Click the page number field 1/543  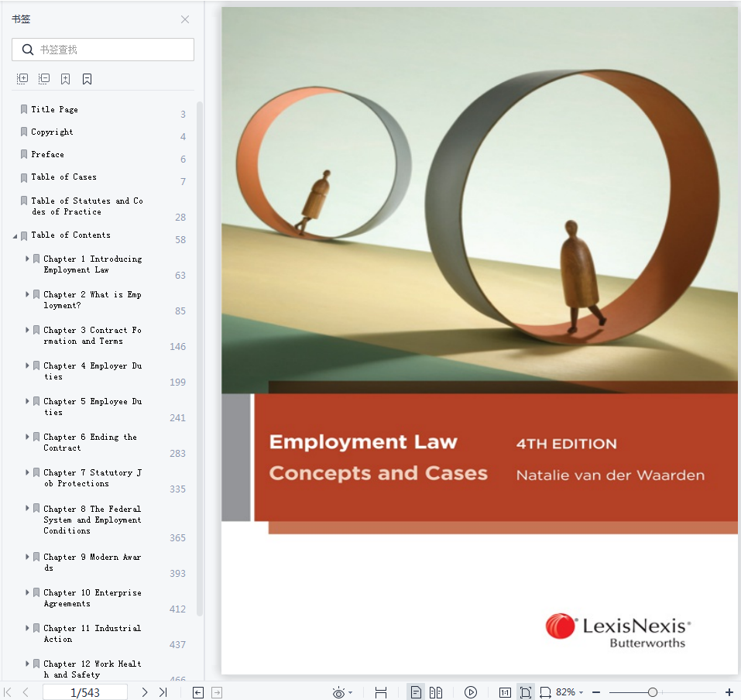pyautogui.click(x=85, y=692)
